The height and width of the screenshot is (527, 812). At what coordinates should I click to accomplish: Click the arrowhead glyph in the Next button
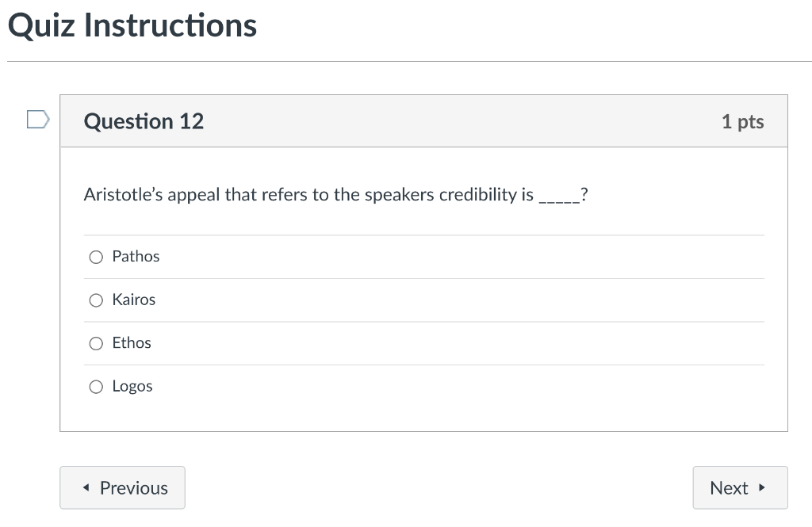pos(762,488)
